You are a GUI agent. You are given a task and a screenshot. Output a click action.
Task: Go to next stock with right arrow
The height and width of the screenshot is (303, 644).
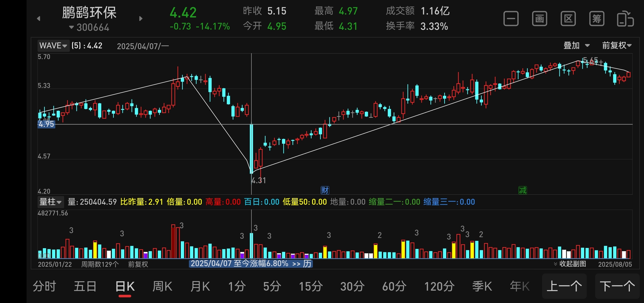click(x=141, y=19)
